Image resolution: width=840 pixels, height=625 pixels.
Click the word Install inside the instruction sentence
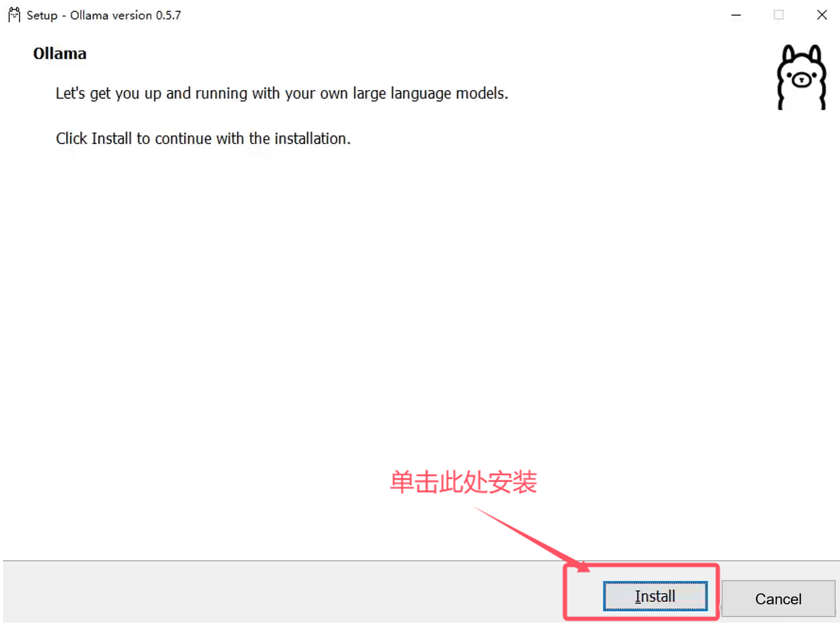coord(112,139)
